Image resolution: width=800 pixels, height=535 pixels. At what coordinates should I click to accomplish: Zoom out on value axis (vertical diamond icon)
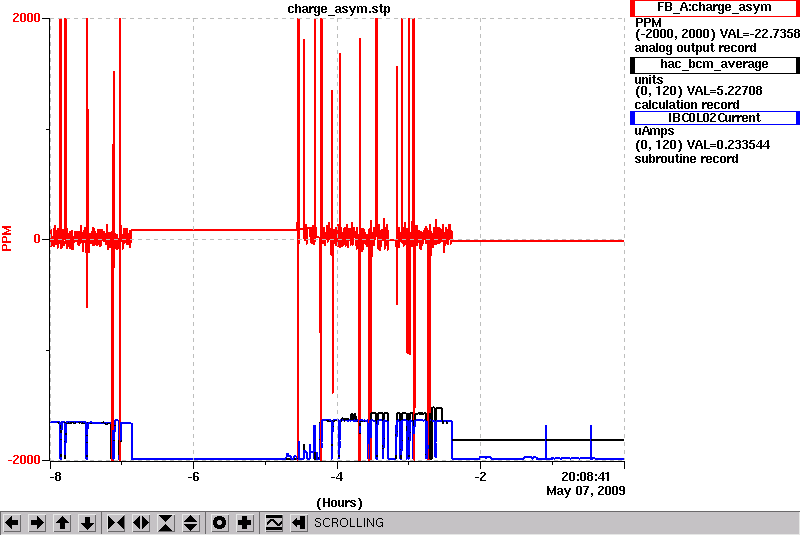coord(191,523)
